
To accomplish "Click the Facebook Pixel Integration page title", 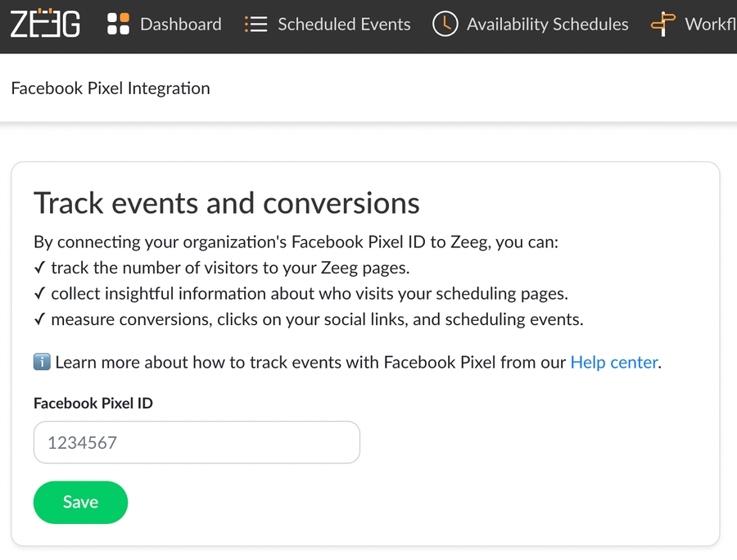I will 111,88.
